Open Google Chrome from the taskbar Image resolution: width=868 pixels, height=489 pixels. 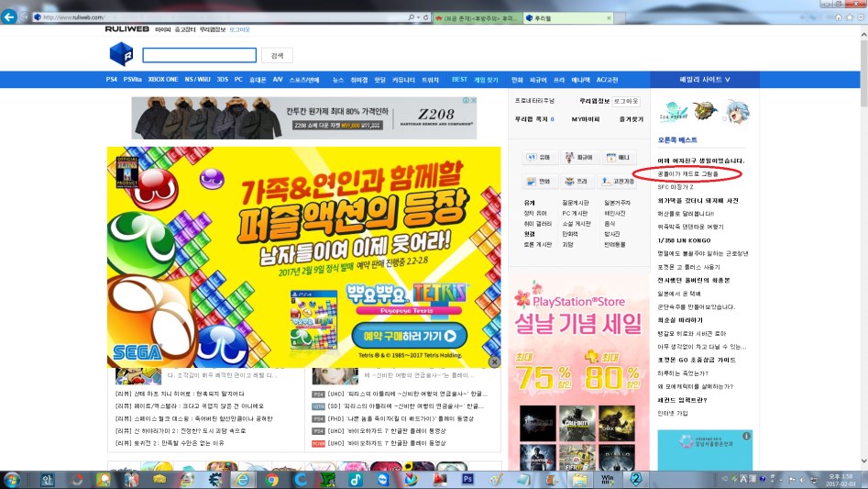(x=271, y=480)
